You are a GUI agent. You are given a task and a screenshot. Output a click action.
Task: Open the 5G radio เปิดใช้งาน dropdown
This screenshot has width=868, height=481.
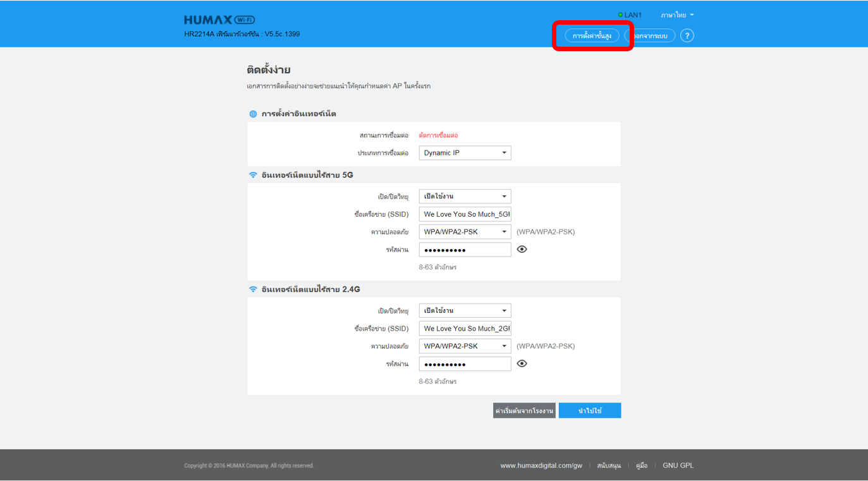click(465, 197)
